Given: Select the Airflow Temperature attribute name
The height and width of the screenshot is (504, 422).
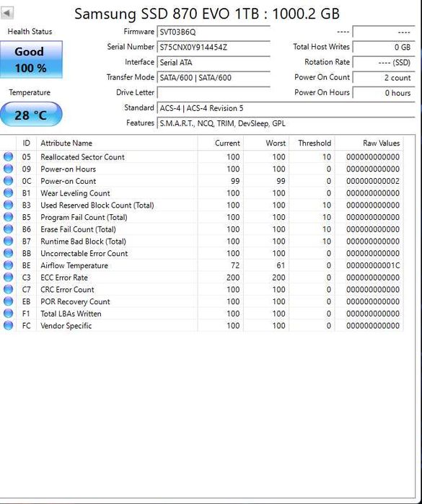Looking at the screenshot, I should click(x=74, y=265).
